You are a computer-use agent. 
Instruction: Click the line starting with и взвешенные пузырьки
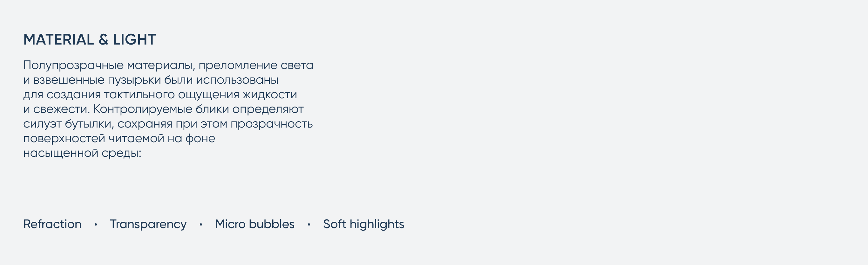coord(151,80)
